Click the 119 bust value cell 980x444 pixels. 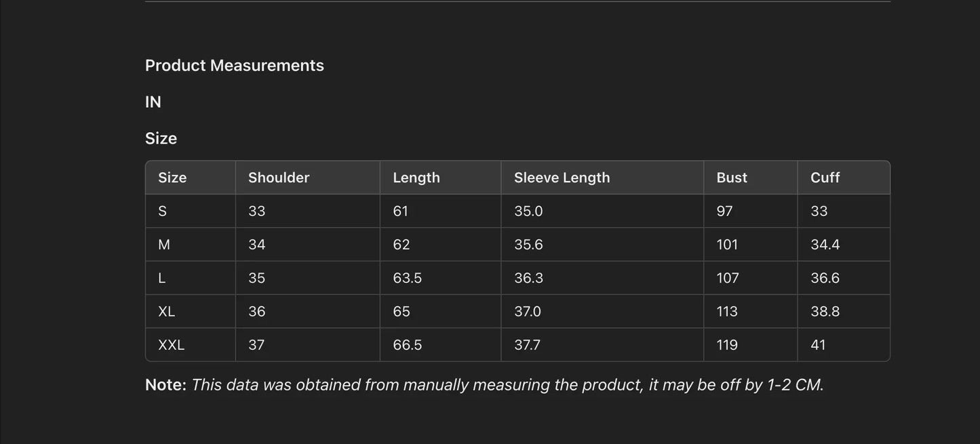[x=727, y=345]
